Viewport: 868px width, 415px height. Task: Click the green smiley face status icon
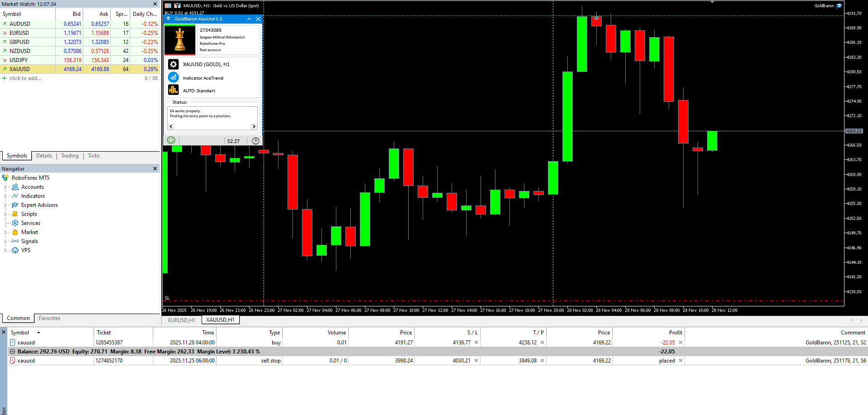coord(171,140)
